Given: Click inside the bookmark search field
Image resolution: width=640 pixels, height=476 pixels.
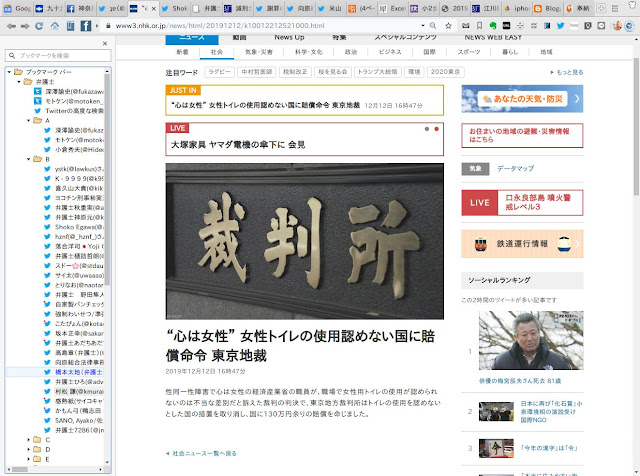Looking at the screenshot, I should point(58,56).
